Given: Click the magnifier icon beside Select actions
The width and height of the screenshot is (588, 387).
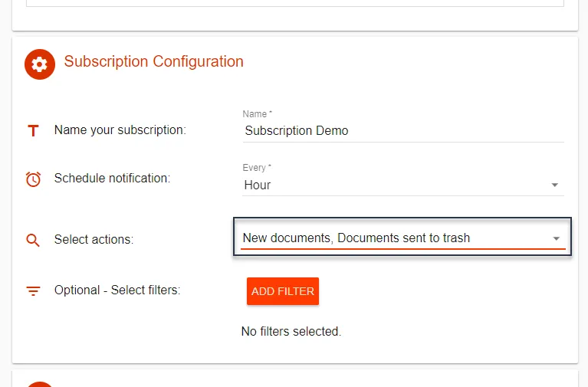Looking at the screenshot, I should 33,240.
